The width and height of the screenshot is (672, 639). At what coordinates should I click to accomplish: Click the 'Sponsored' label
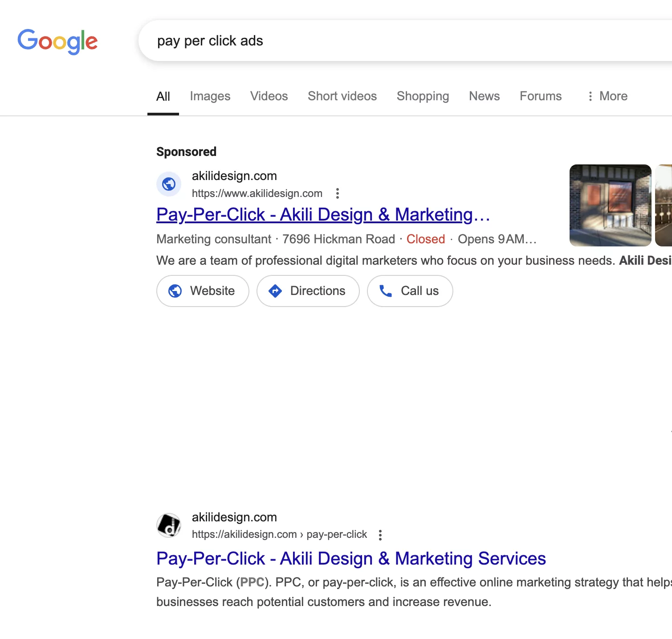tap(186, 152)
